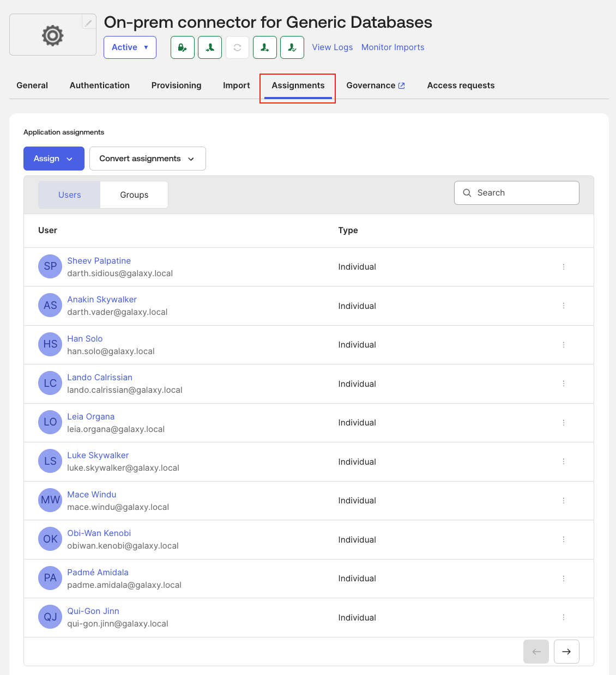This screenshot has width=616, height=675.
Task: Click the provision user export icon
Action: tap(264, 47)
